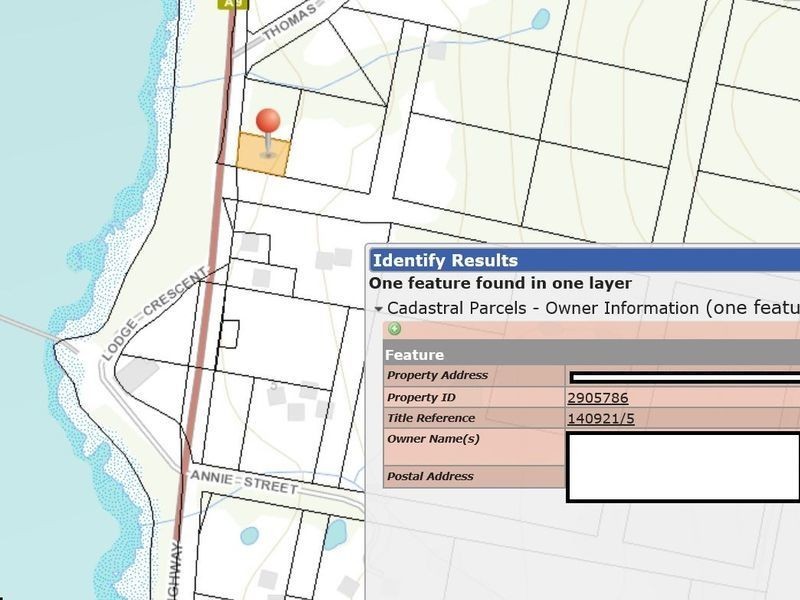Screen dimensions: 800x600
Task: Click the Postal Address row label
Action: pos(430,476)
